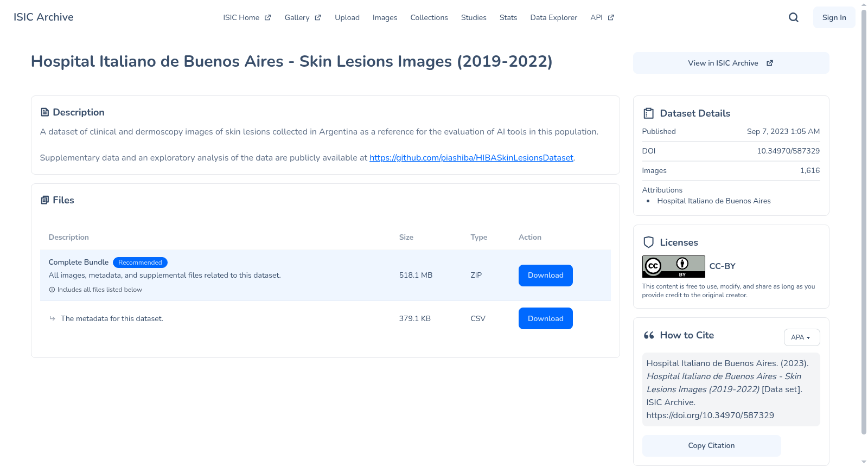
Task: Click the API external link icon
Action: point(611,17)
